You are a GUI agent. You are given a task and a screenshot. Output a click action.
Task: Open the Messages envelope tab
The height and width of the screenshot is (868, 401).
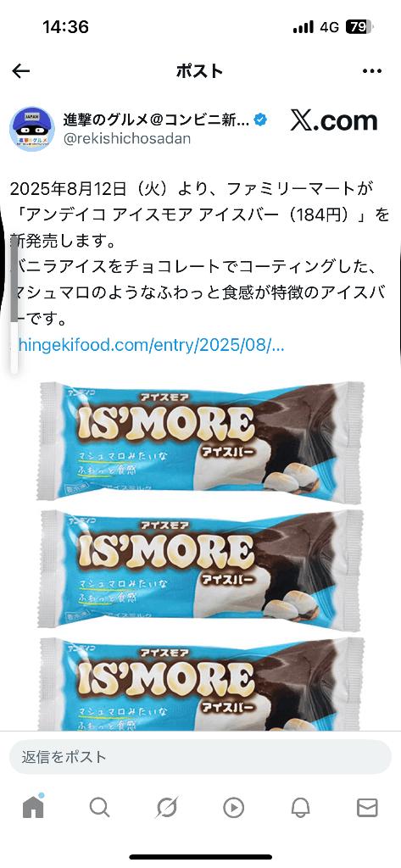coord(367,808)
